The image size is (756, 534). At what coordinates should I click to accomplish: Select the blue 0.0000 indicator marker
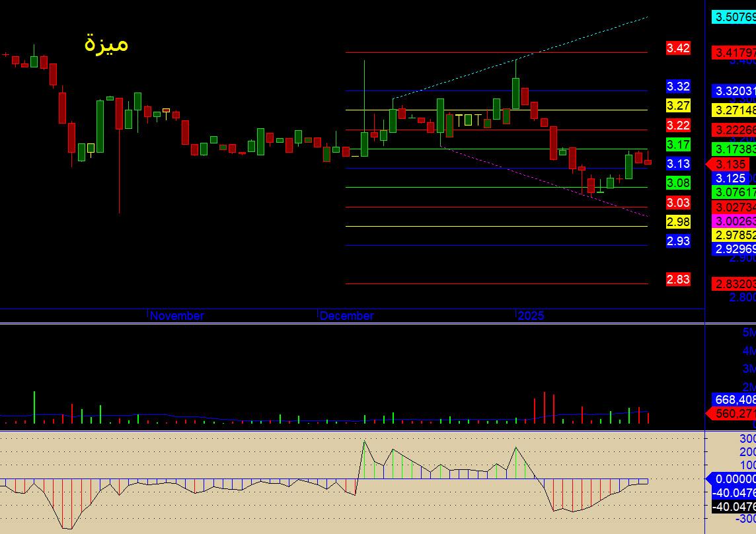pos(731,479)
